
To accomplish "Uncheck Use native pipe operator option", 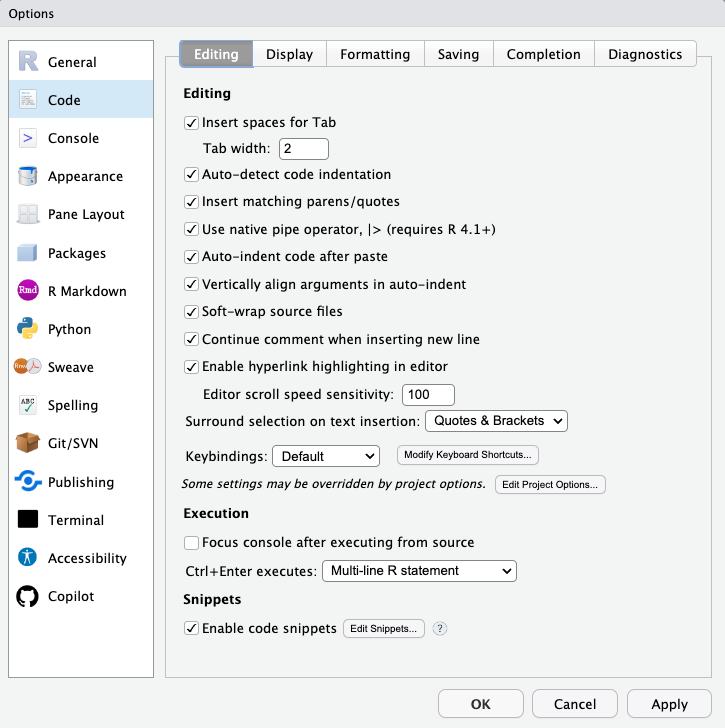I will (192, 229).
